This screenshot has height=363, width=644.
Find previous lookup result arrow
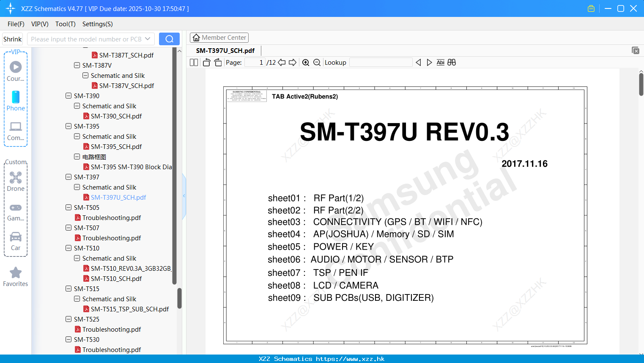click(x=418, y=62)
